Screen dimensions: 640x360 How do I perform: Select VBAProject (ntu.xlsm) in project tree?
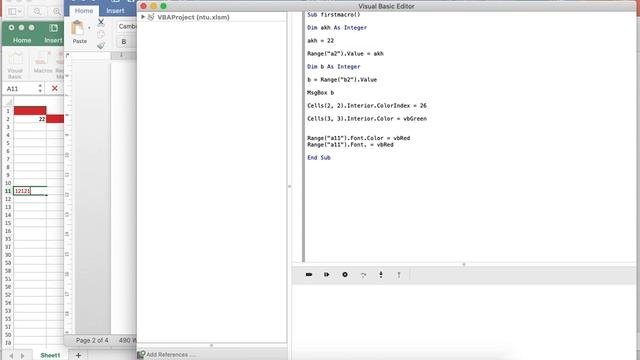(x=193, y=17)
